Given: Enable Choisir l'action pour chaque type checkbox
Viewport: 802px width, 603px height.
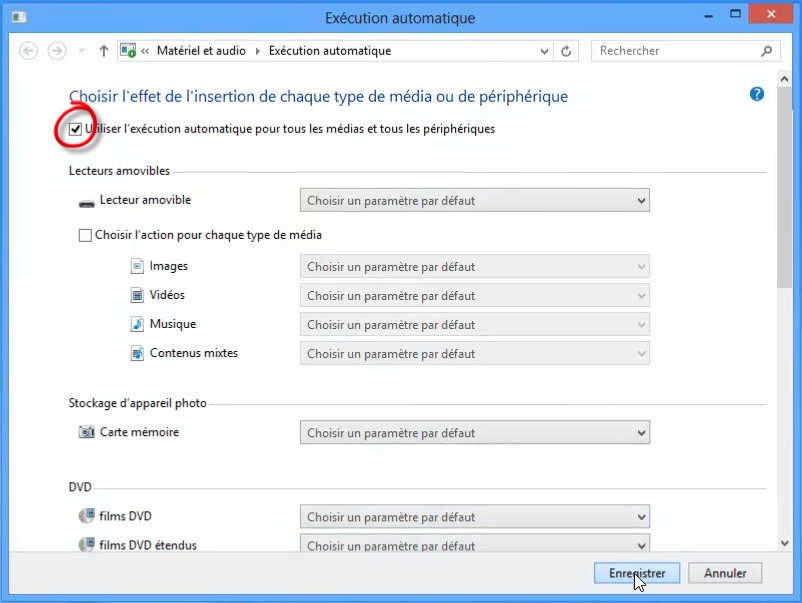Looking at the screenshot, I should tap(85, 236).
